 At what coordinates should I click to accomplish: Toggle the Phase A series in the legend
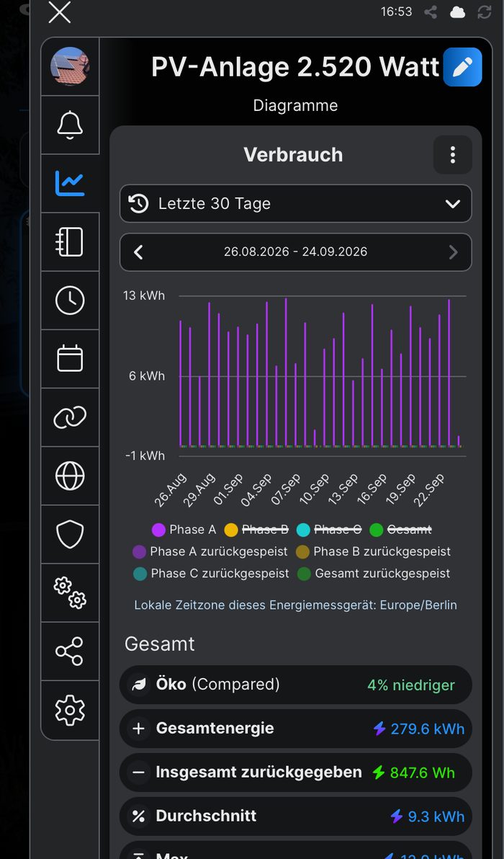click(184, 530)
